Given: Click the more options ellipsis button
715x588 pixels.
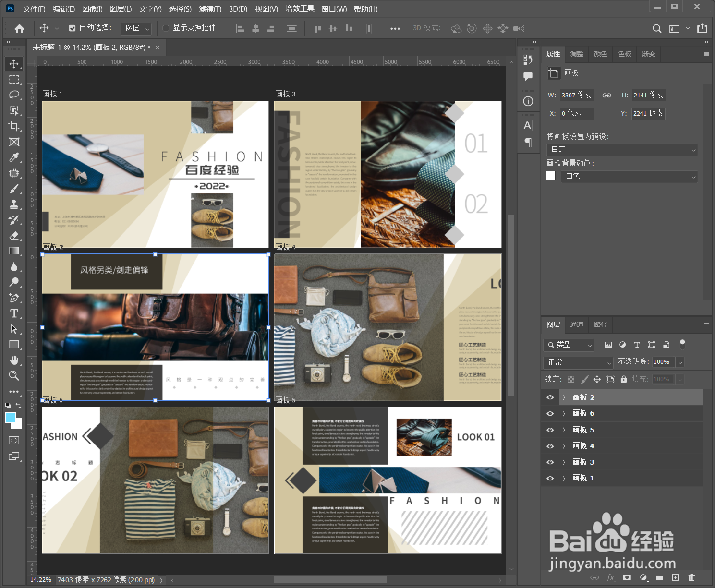Looking at the screenshot, I should pos(395,28).
